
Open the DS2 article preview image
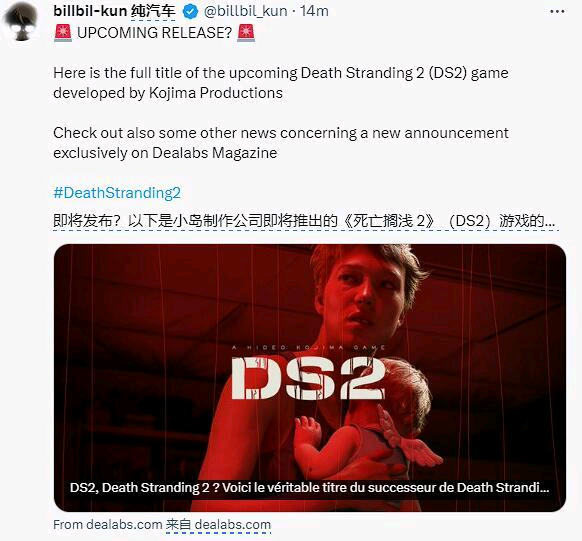point(310,378)
